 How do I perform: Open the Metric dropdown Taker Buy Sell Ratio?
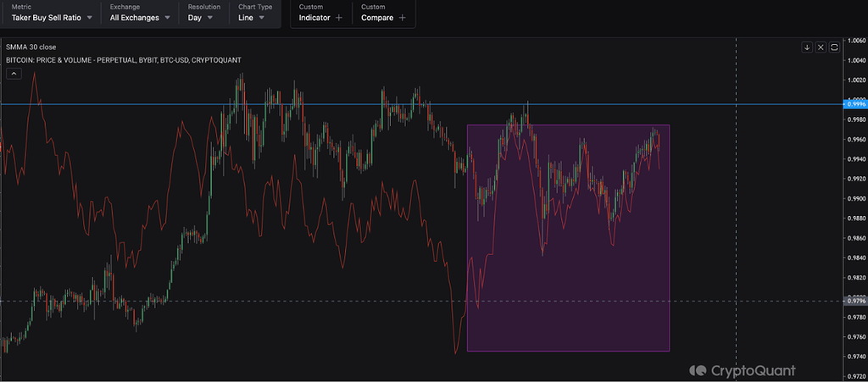51,17
